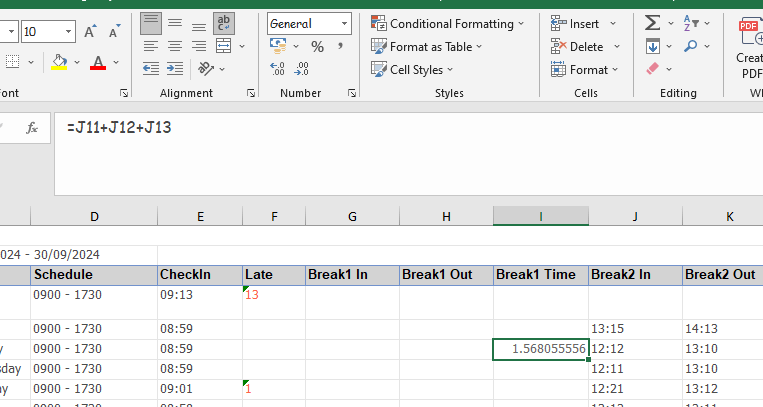Click Merge & Center icon
The width and height of the screenshot is (763, 407).
point(223,46)
